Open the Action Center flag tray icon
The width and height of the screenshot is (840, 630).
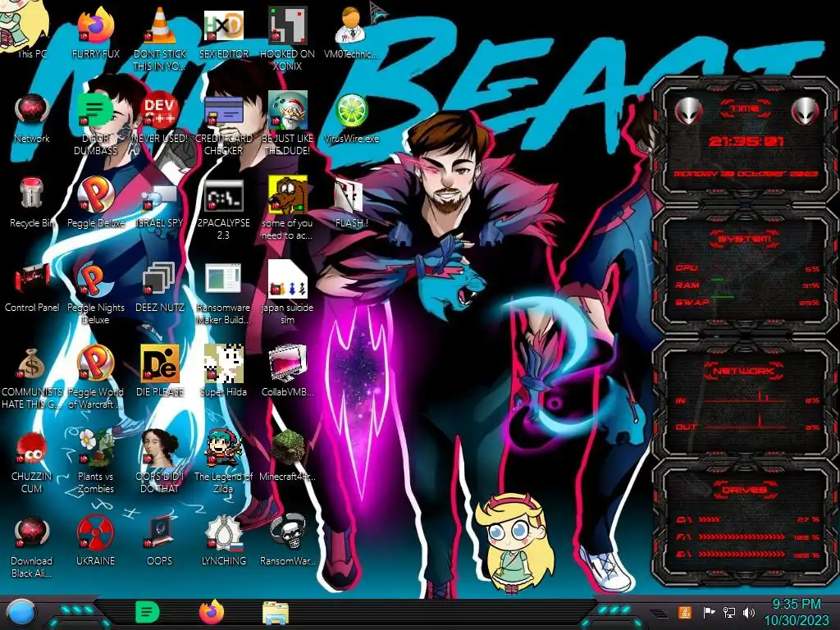click(x=709, y=612)
